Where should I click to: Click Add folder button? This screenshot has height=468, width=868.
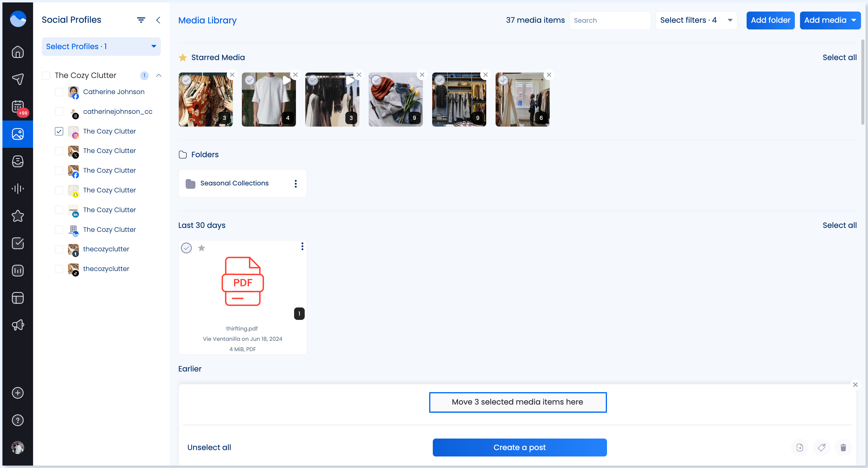[770, 20]
